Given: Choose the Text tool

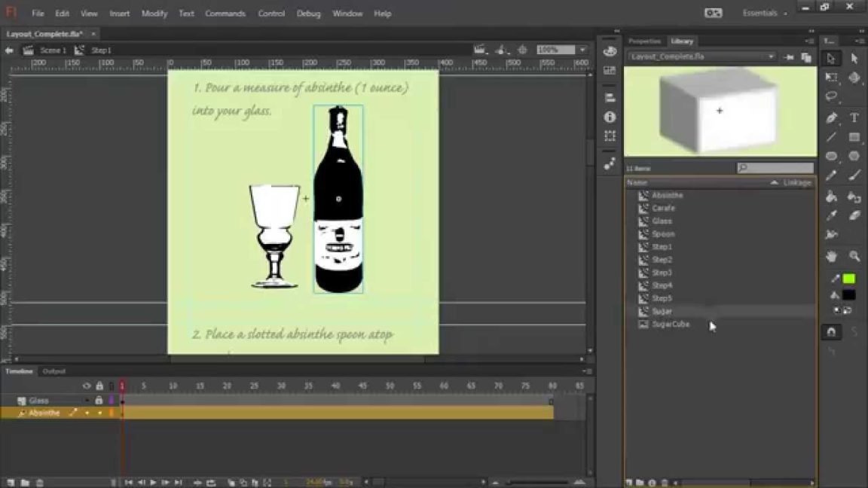Looking at the screenshot, I should point(854,117).
